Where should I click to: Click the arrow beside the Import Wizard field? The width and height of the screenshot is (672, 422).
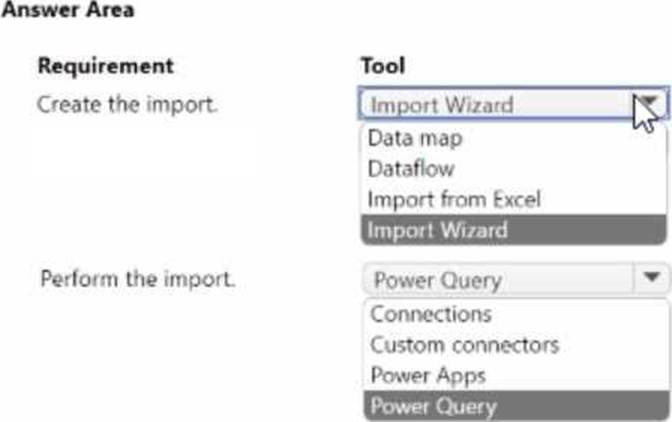tap(650, 105)
